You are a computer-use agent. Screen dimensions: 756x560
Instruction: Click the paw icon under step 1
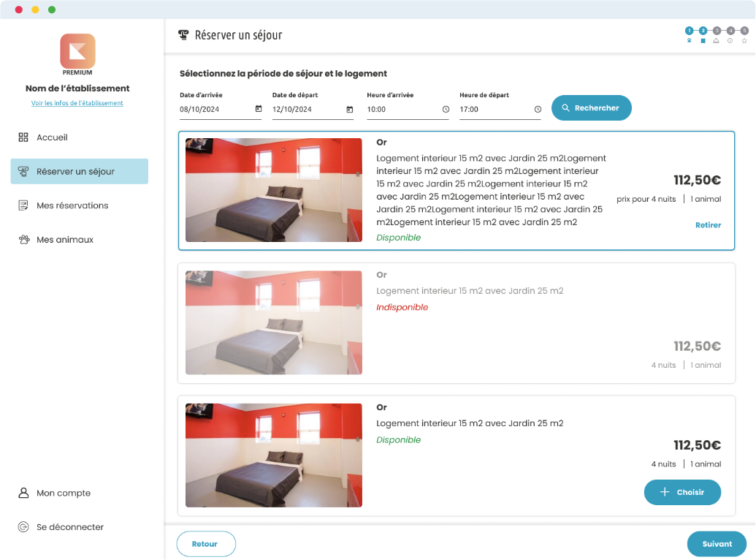pos(690,41)
